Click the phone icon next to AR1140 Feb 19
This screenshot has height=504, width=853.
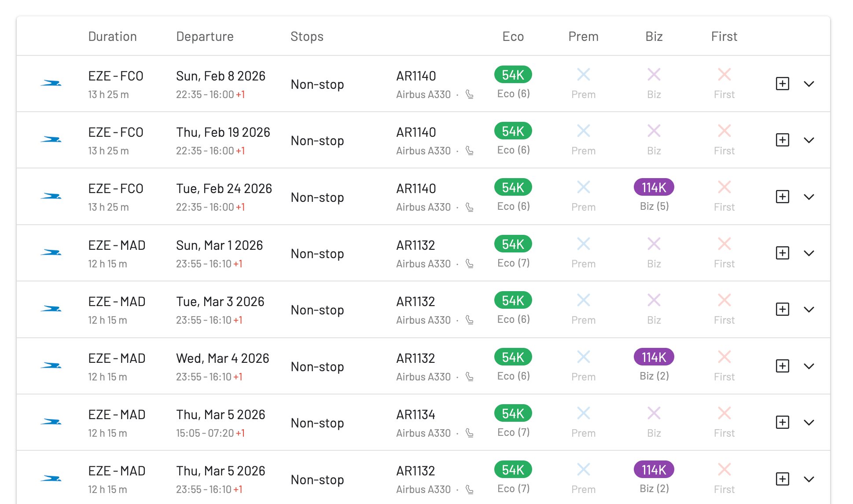coord(470,150)
